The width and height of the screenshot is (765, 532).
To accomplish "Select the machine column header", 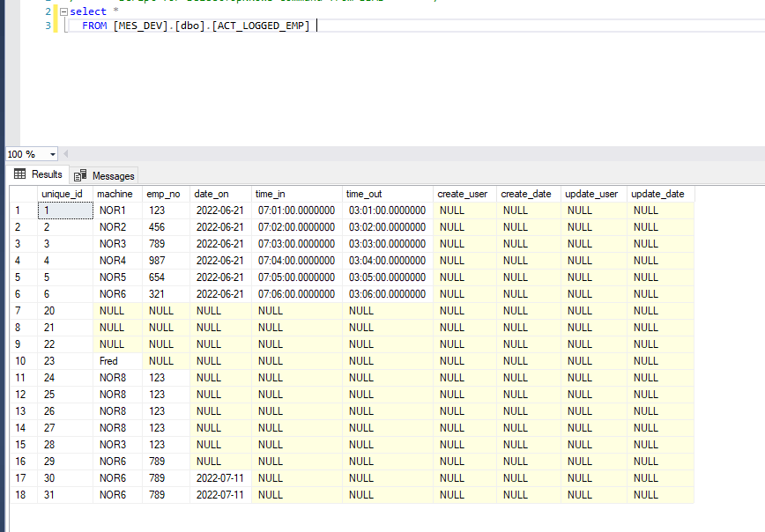I will click(115, 194).
